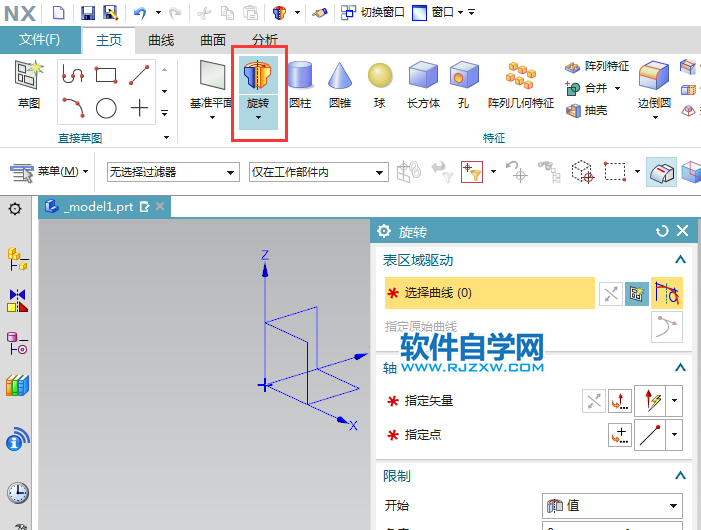Open the Reuse Library books icon
This screenshot has width=701, height=530.
pos(17,385)
